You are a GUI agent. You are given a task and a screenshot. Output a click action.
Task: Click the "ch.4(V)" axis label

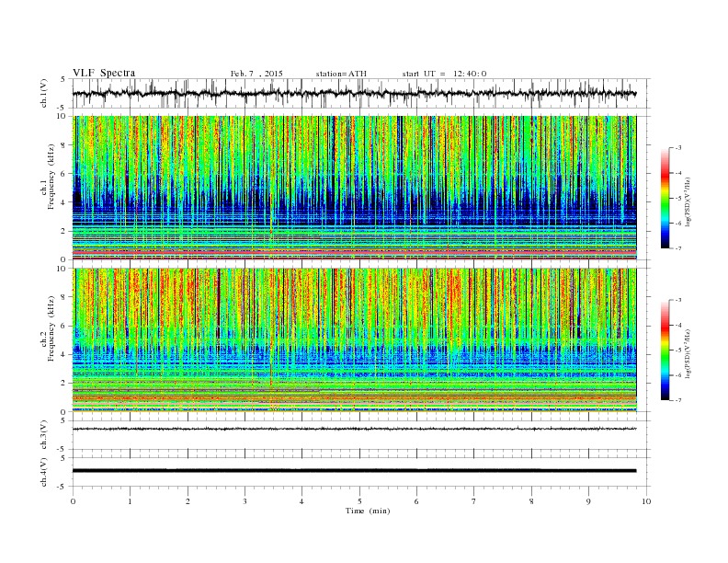(44, 472)
